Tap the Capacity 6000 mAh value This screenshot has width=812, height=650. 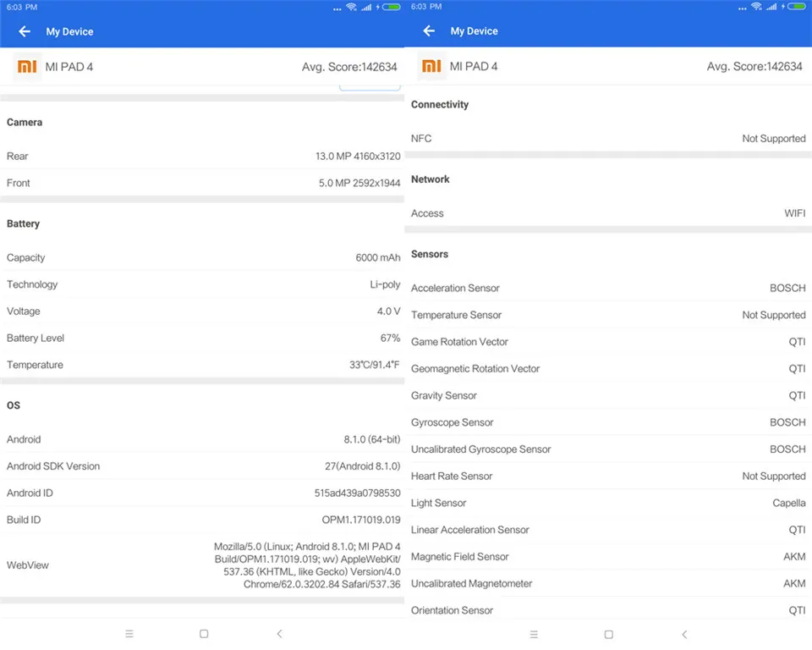378,257
